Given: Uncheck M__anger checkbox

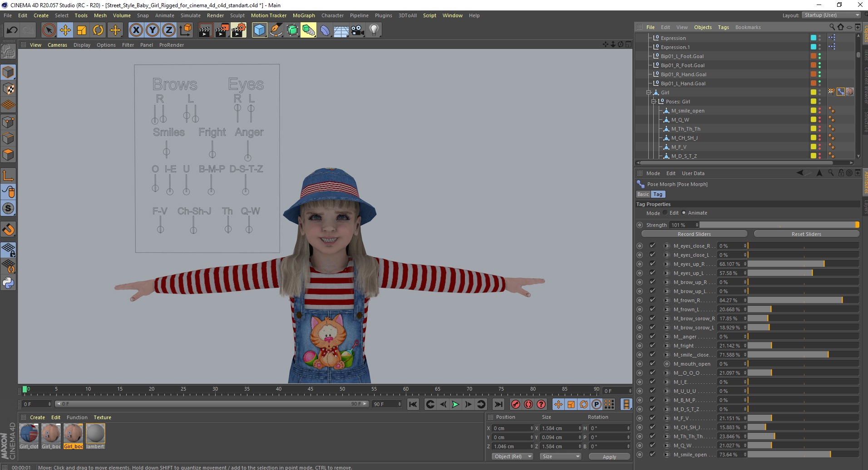Looking at the screenshot, I should [x=652, y=336].
